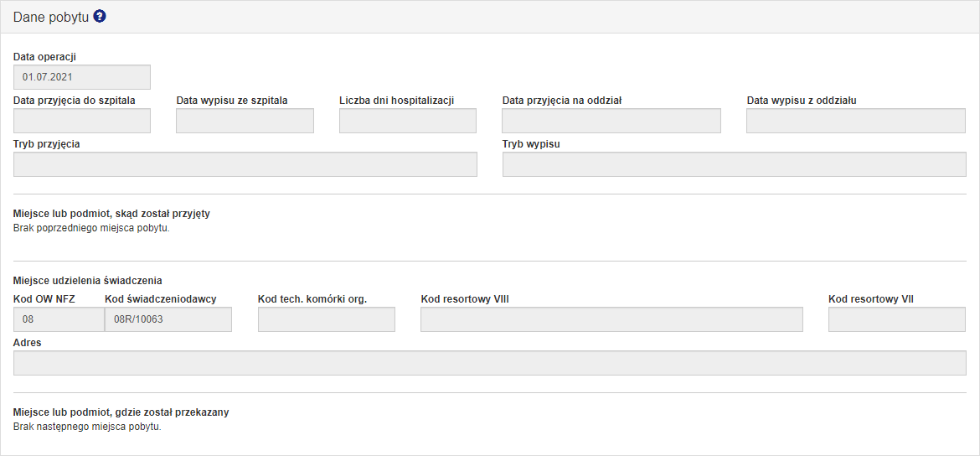980x456 pixels.
Task: Click the Data operacji date field
Action: point(82,77)
